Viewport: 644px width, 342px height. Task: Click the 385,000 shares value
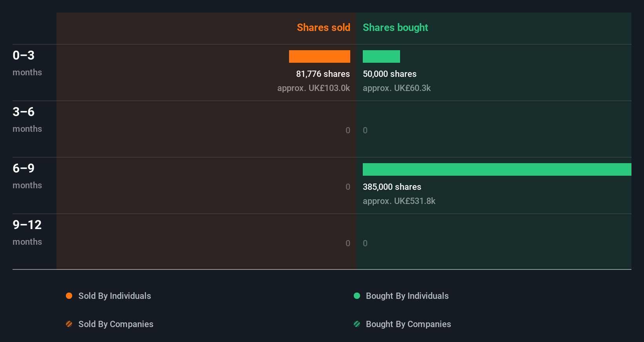[x=392, y=187]
